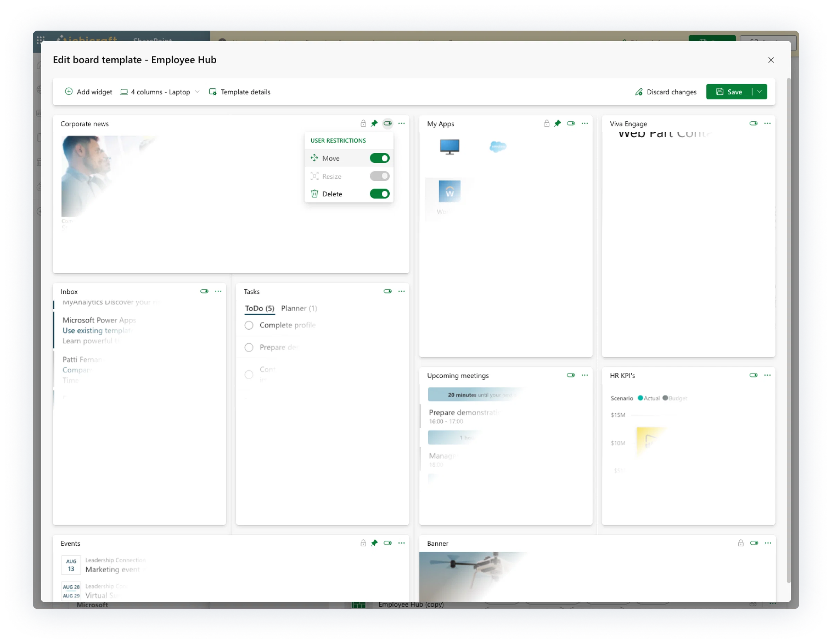This screenshot has width=832, height=644.
Task: Open the more options menu on Corporate news
Action: point(401,123)
